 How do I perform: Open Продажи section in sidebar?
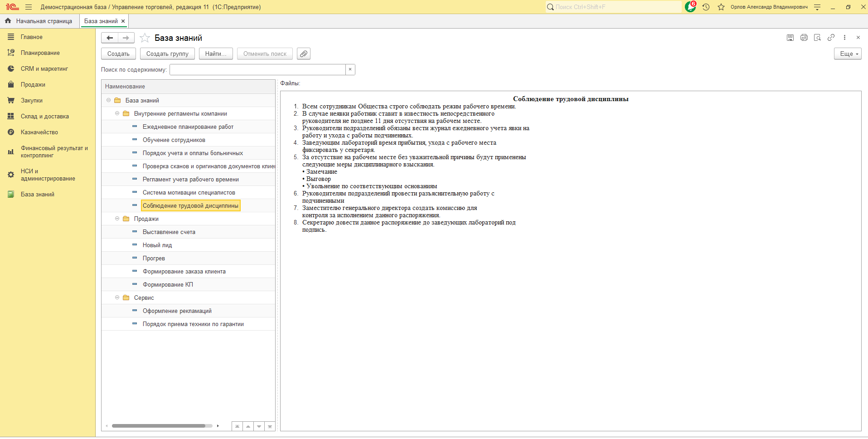click(33, 85)
